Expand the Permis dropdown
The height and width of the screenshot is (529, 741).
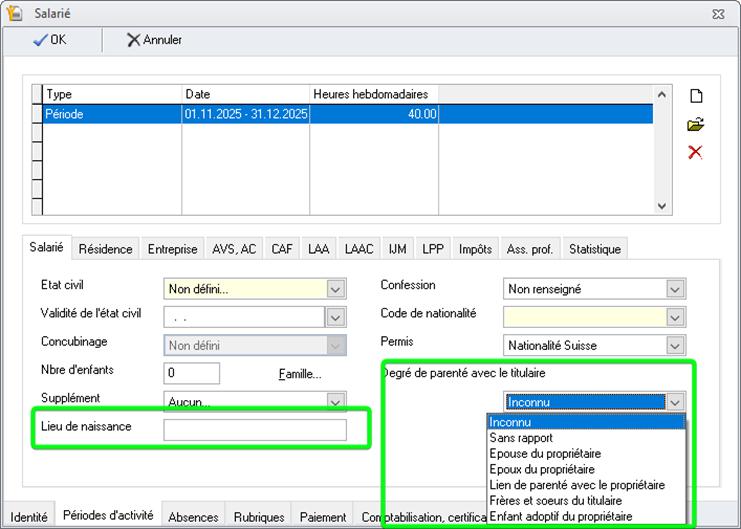[x=676, y=345]
